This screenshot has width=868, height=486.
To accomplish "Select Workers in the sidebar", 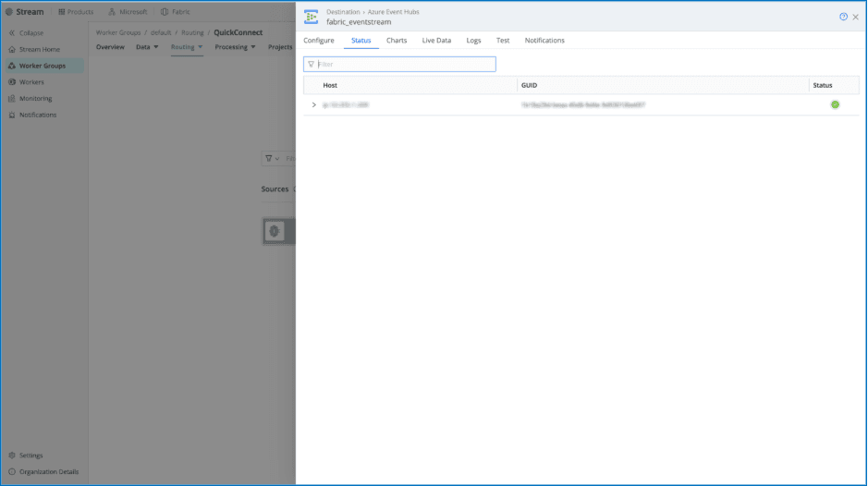I will tap(31, 82).
